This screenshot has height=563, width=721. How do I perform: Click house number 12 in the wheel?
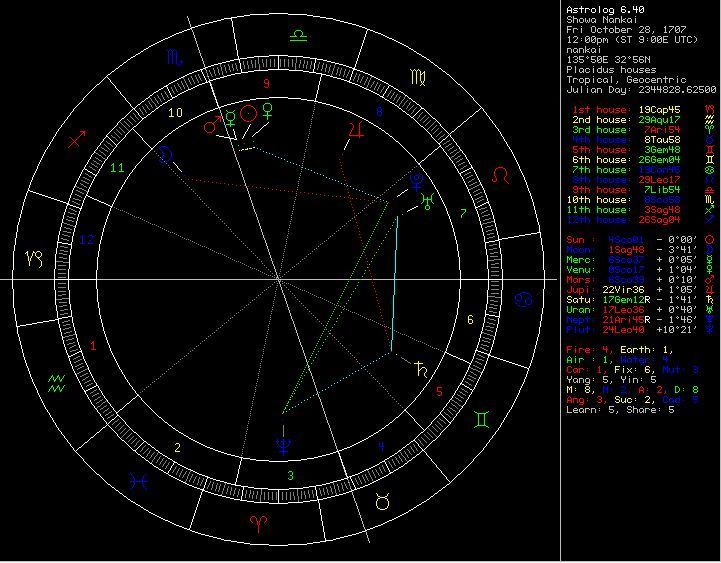coord(87,240)
